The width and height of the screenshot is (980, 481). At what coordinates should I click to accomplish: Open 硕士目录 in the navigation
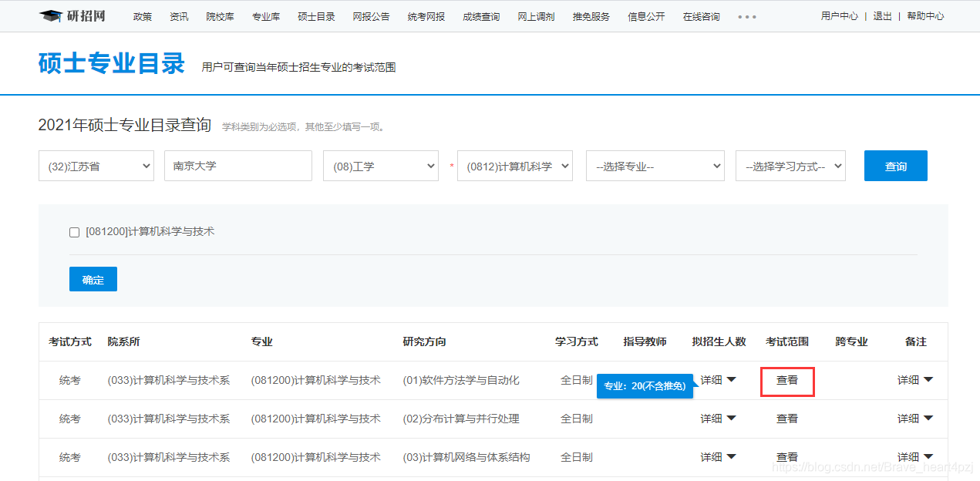click(x=316, y=16)
